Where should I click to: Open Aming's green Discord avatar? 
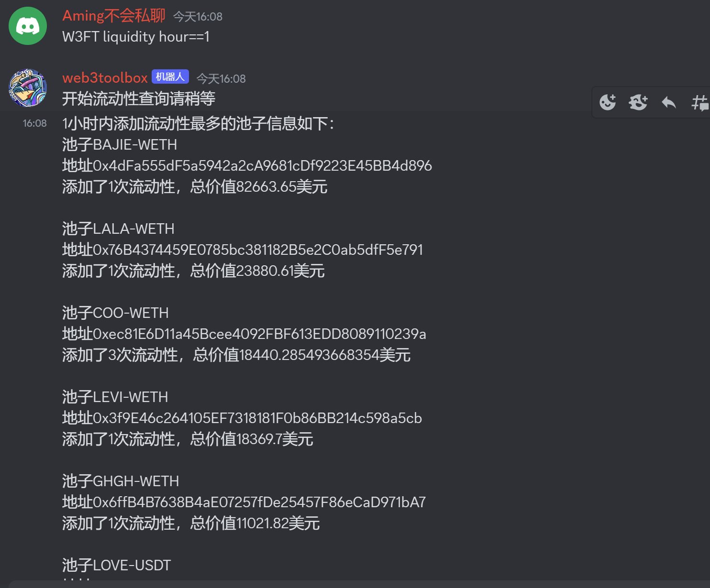click(28, 26)
